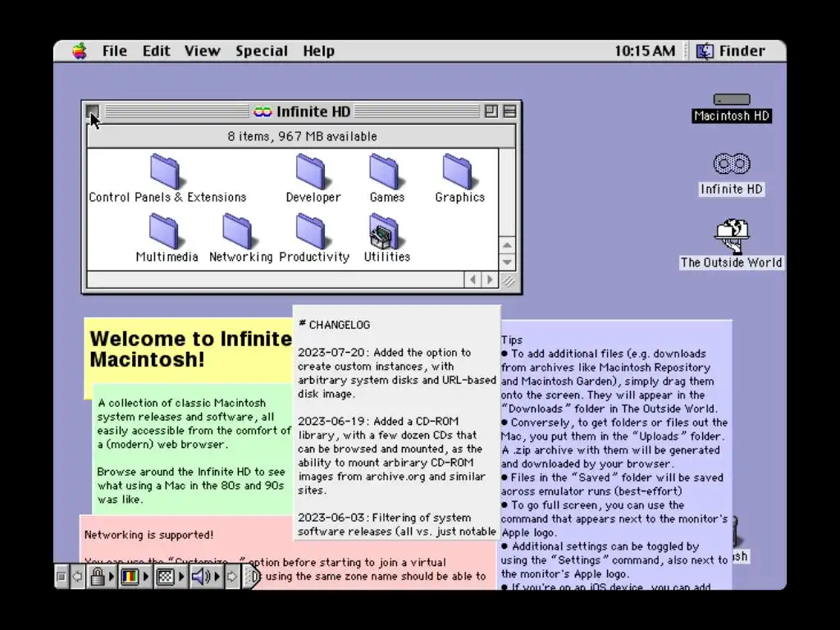Image resolution: width=840 pixels, height=630 pixels.
Task: Collapse Infinite HD window with windowshade box
Action: 509,112
